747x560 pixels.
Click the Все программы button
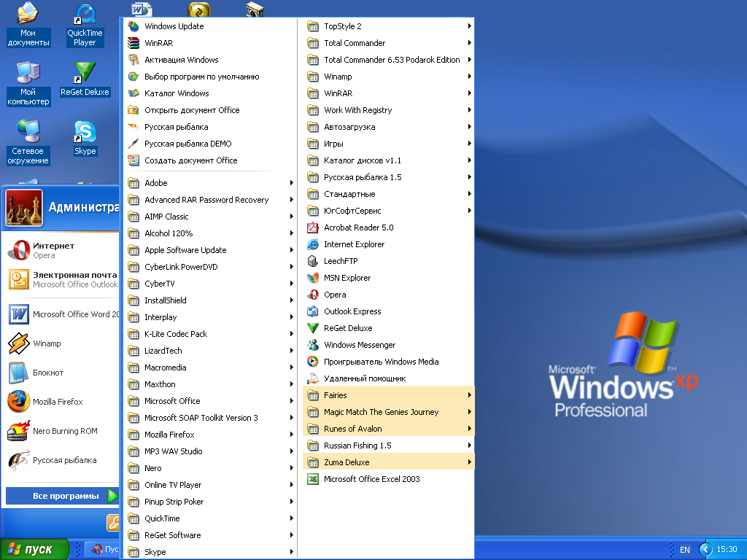point(62,496)
